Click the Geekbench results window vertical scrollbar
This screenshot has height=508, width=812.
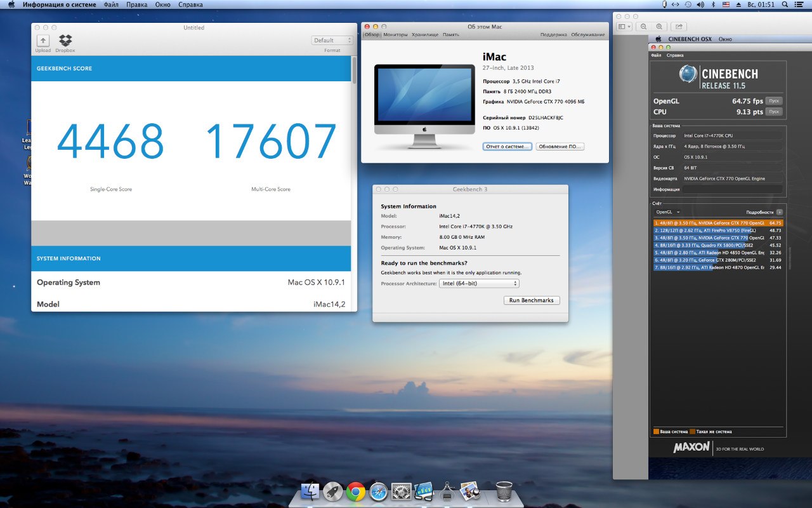(354, 70)
